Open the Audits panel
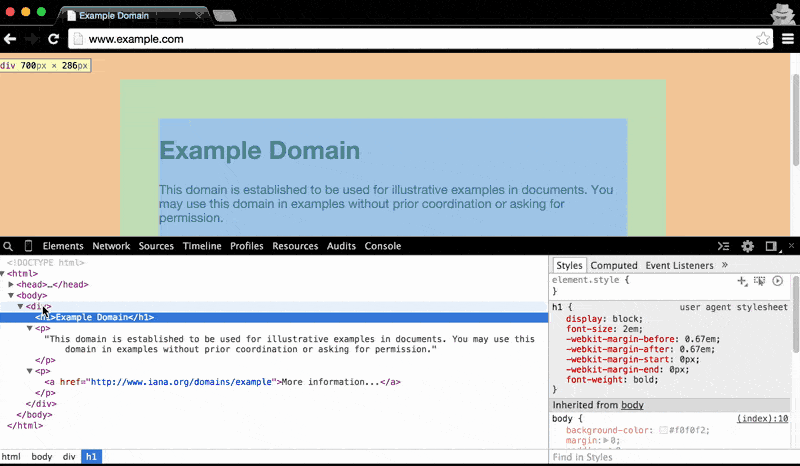 coord(341,246)
